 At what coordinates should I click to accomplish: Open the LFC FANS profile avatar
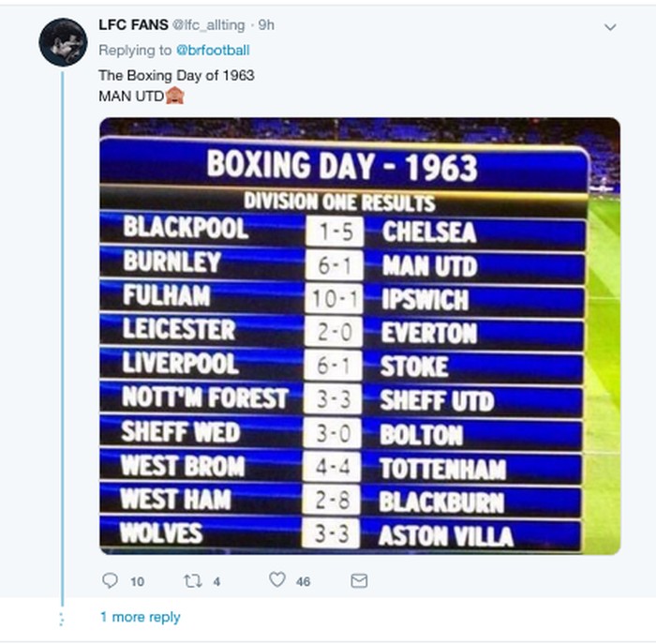pos(63,41)
